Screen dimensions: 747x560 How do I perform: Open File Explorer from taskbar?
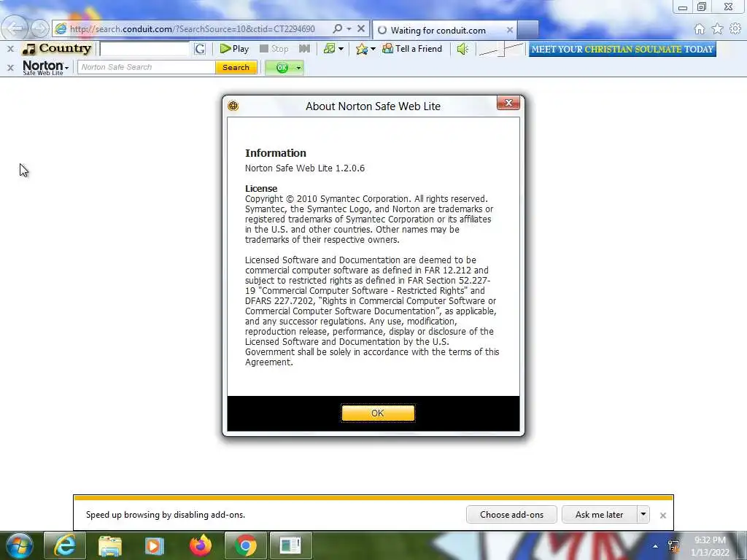coord(109,545)
